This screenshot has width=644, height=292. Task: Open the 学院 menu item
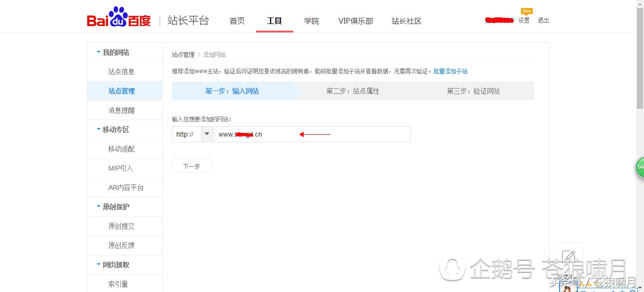click(311, 21)
